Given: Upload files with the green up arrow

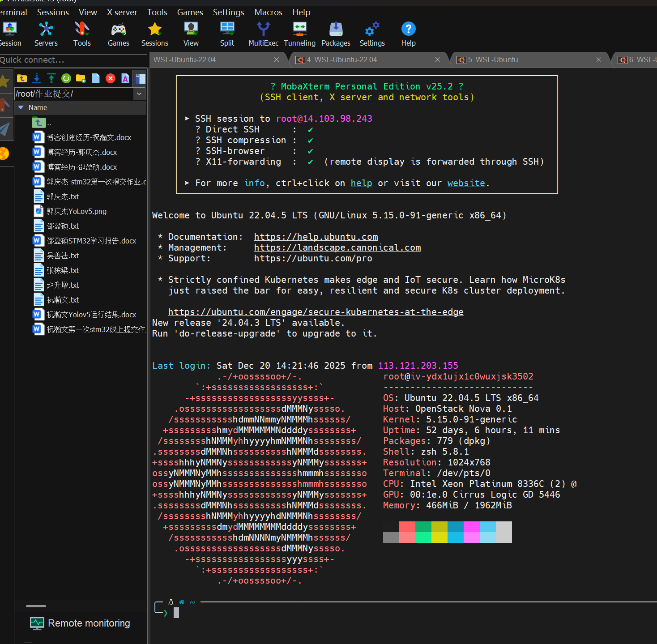Looking at the screenshot, I should click(x=51, y=79).
